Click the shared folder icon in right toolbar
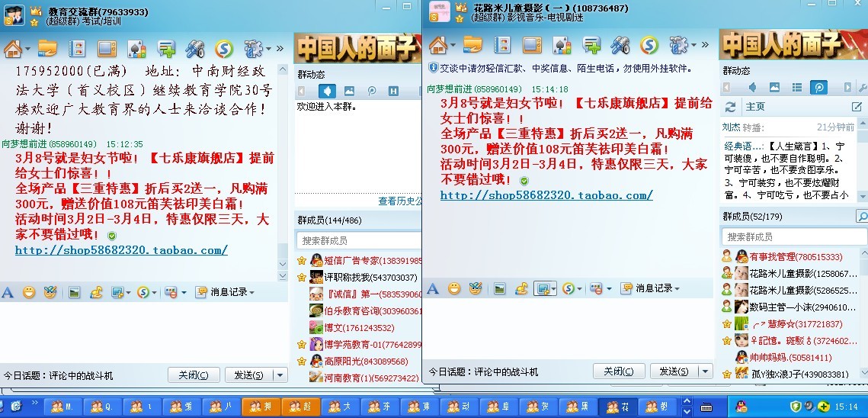The image size is (868, 418). 473,45
